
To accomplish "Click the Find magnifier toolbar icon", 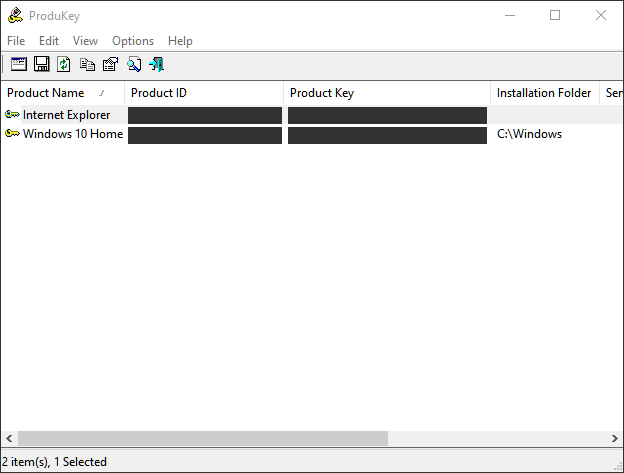I will 134,64.
